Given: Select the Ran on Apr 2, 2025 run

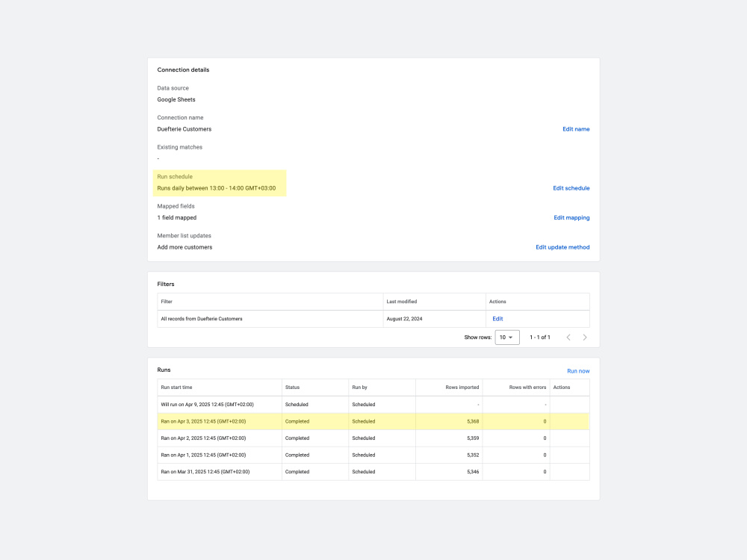Looking at the screenshot, I should [373, 438].
